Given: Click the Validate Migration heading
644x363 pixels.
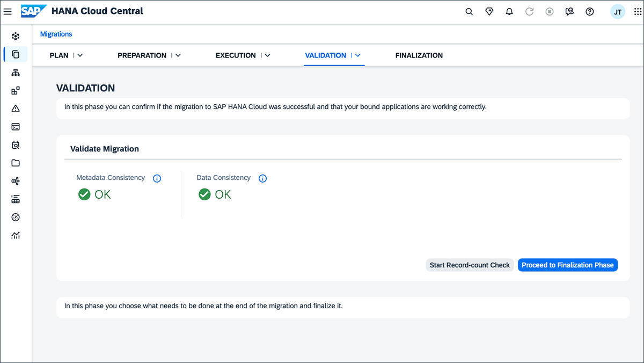Looking at the screenshot, I should (105, 149).
